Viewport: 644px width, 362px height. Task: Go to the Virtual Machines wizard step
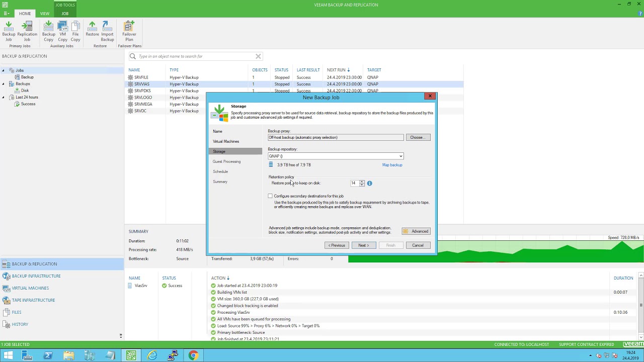(226, 141)
